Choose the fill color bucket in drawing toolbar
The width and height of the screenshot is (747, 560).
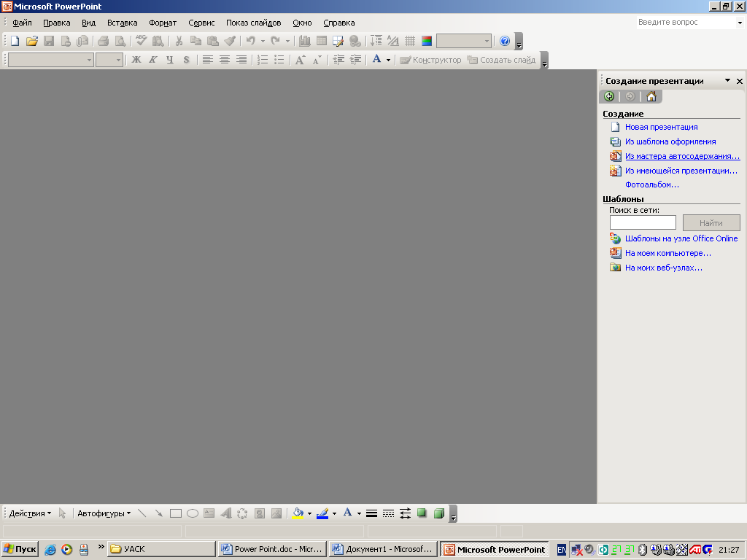pos(298,513)
